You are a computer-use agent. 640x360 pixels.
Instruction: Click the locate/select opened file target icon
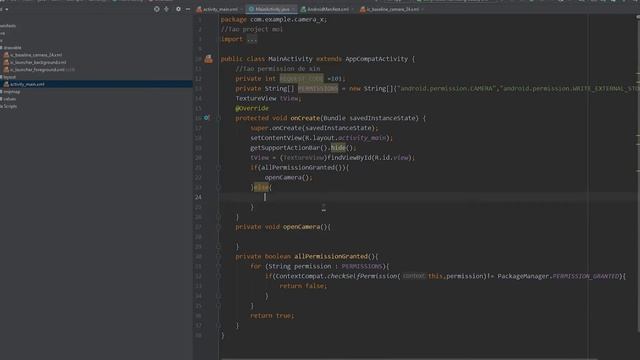(157, 9)
